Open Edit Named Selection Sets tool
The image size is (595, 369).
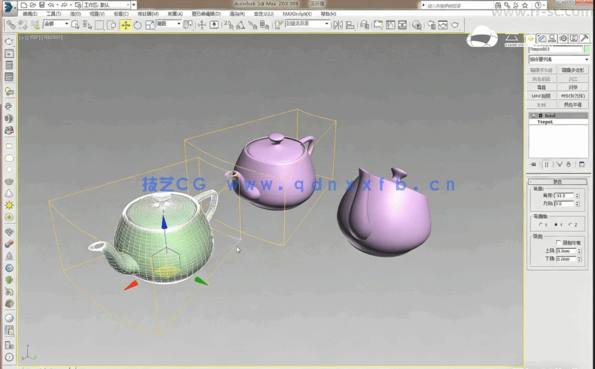(279, 25)
